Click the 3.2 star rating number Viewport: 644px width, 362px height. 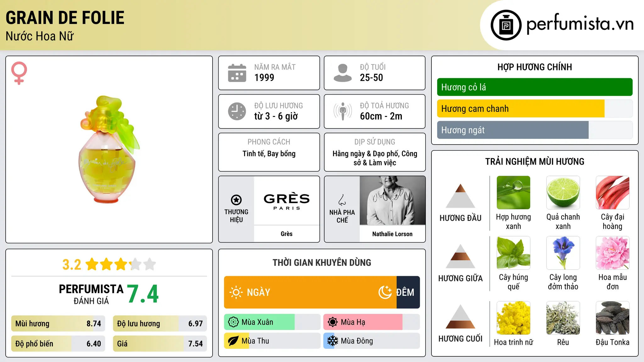72,265
